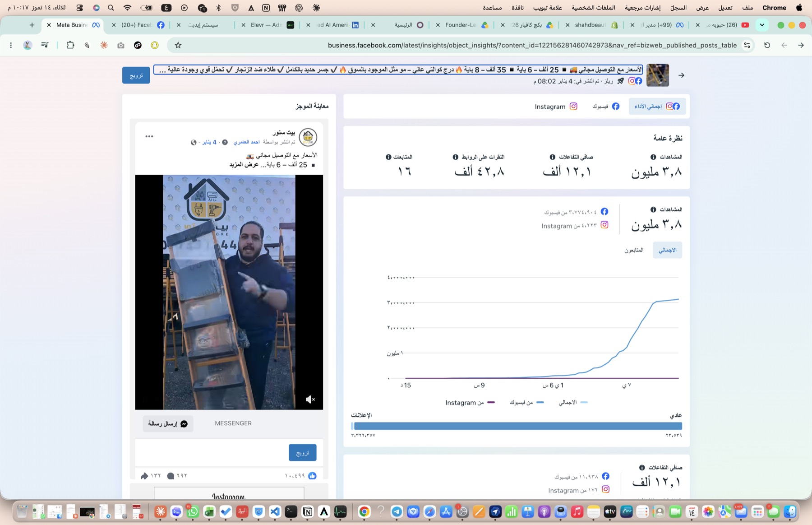812x525 pixels.
Task: Click the top ترويج button beside caption
Action: (136, 75)
